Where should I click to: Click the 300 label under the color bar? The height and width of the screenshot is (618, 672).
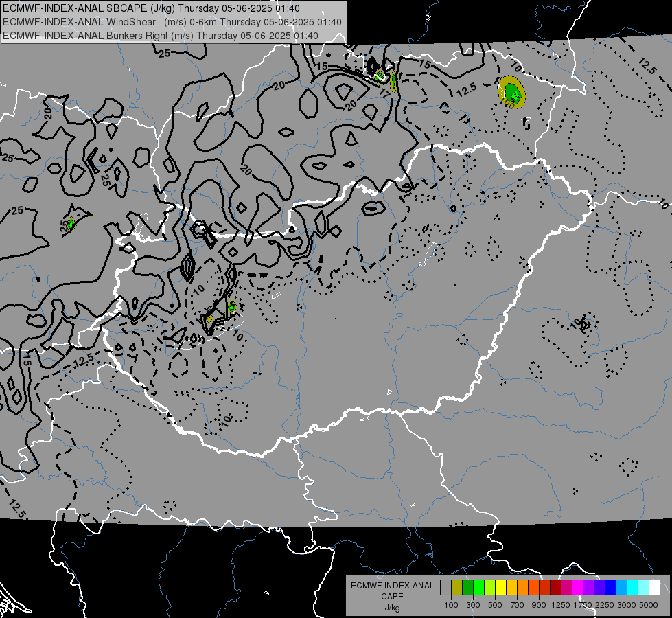473,605
